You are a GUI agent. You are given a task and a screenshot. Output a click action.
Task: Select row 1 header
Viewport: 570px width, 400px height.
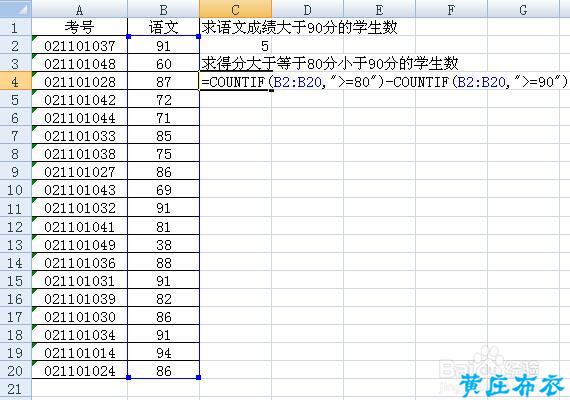click(x=15, y=27)
